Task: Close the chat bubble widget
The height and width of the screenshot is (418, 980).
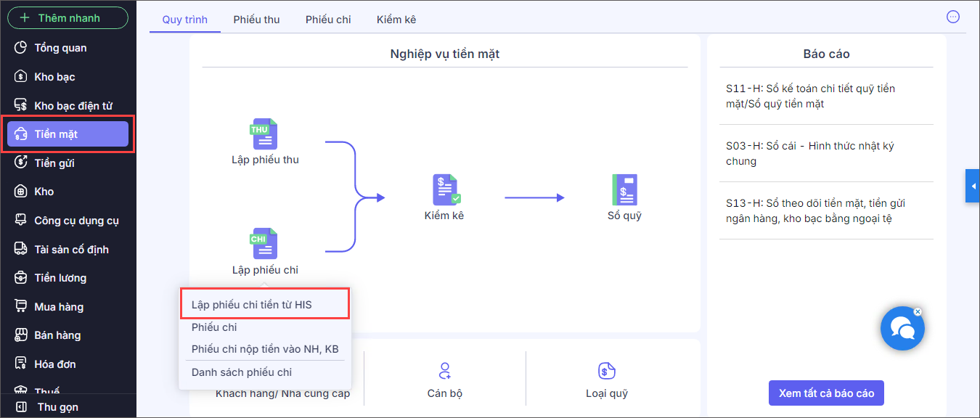Action: coord(918,311)
